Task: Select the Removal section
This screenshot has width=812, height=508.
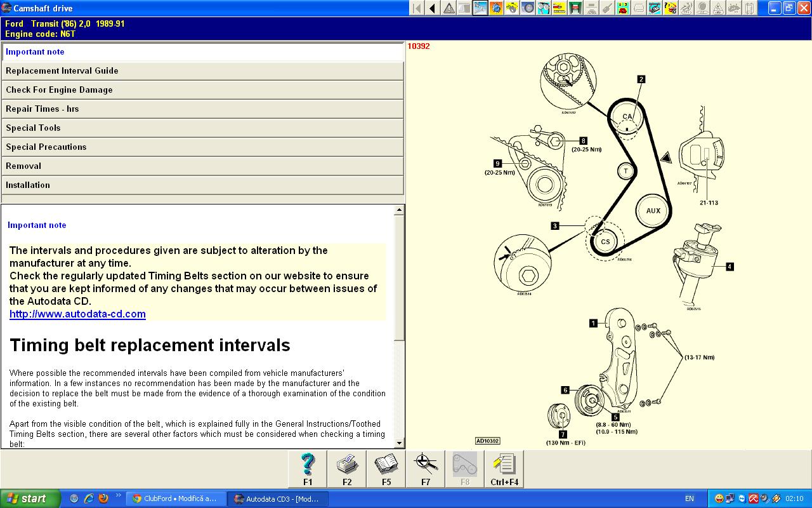Action: [202, 166]
